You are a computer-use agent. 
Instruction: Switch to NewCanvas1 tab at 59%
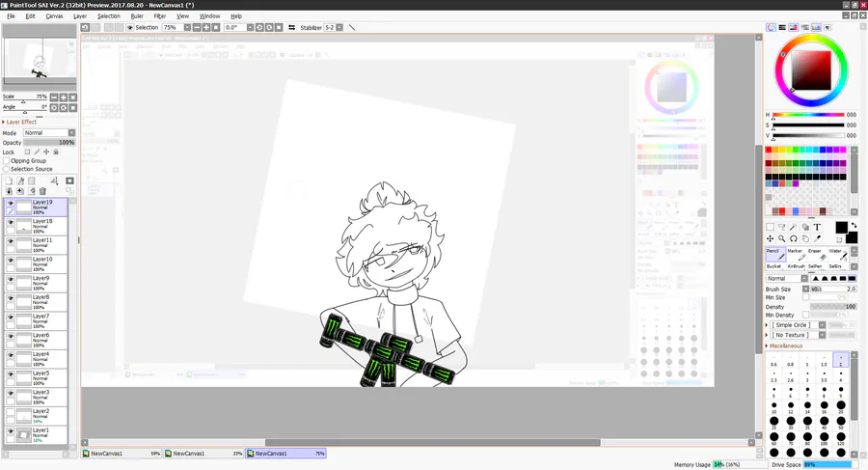pos(122,454)
